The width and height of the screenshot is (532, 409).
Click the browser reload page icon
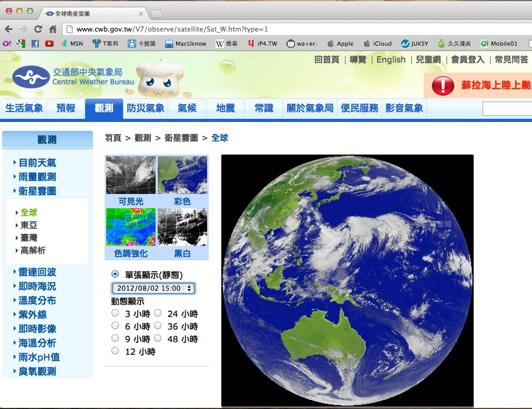(x=38, y=29)
